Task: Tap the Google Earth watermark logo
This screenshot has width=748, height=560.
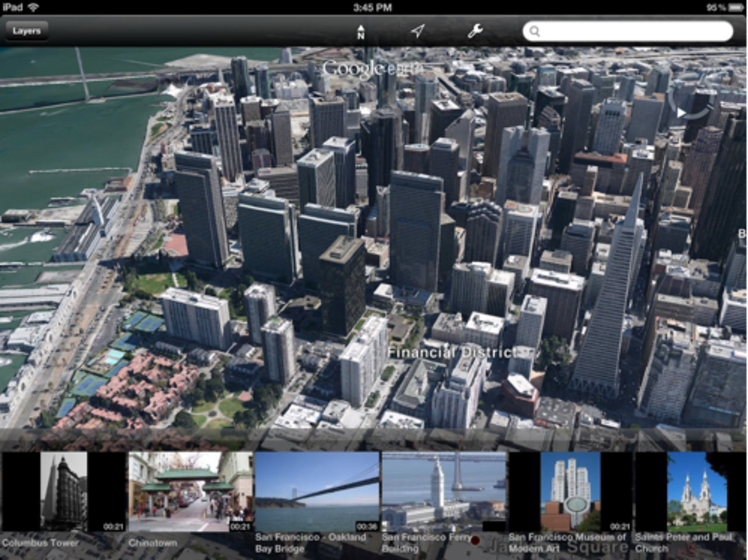Action: pos(374,67)
